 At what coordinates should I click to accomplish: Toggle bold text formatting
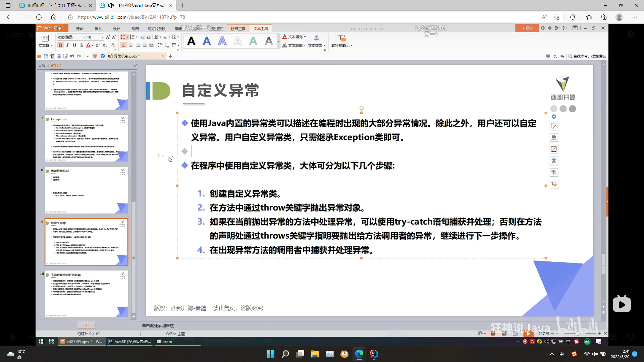(61, 45)
